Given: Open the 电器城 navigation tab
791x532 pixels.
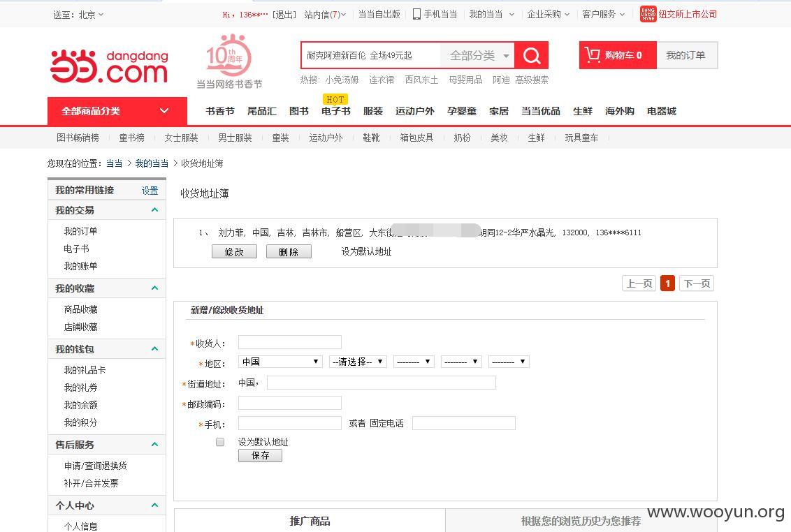Looking at the screenshot, I should click(661, 111).
